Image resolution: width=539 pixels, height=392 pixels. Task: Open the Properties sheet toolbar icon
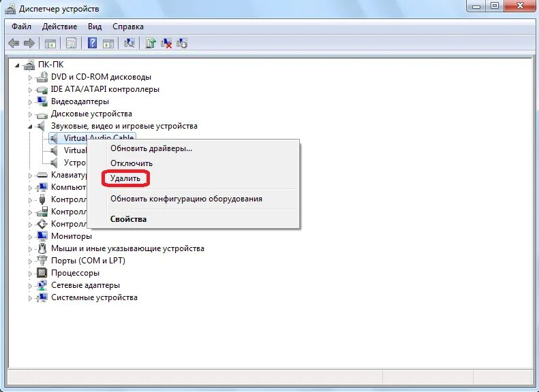(71, 44)
